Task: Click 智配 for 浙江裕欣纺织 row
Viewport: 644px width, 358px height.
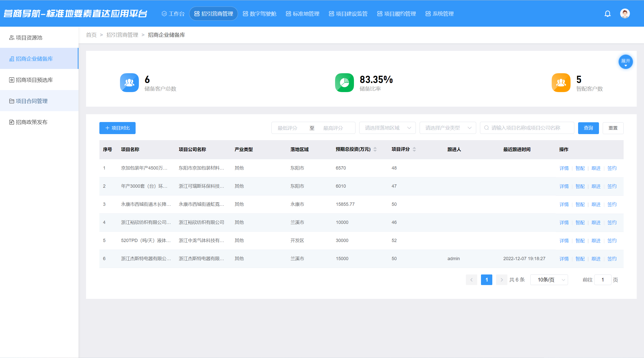Action: tap(580, 223)
